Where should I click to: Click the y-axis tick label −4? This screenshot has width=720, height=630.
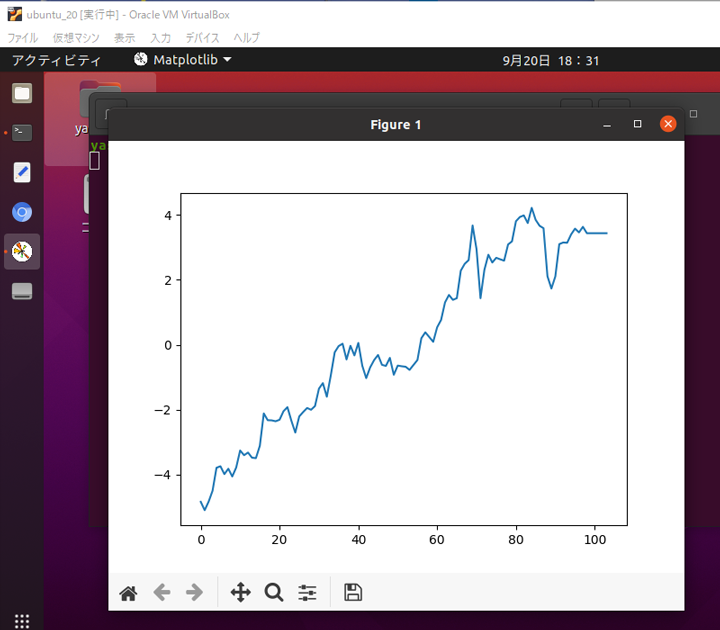click(162, 475)
